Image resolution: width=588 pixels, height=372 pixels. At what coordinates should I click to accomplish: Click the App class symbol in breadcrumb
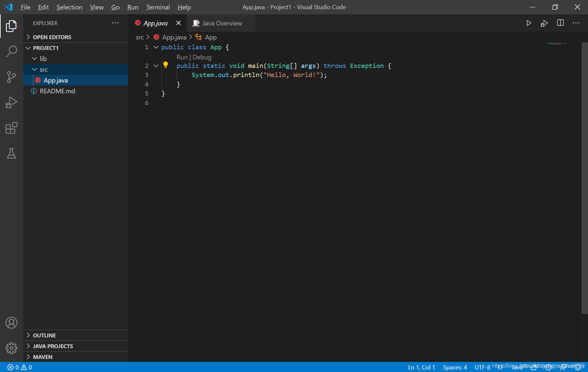click(206, 37)
